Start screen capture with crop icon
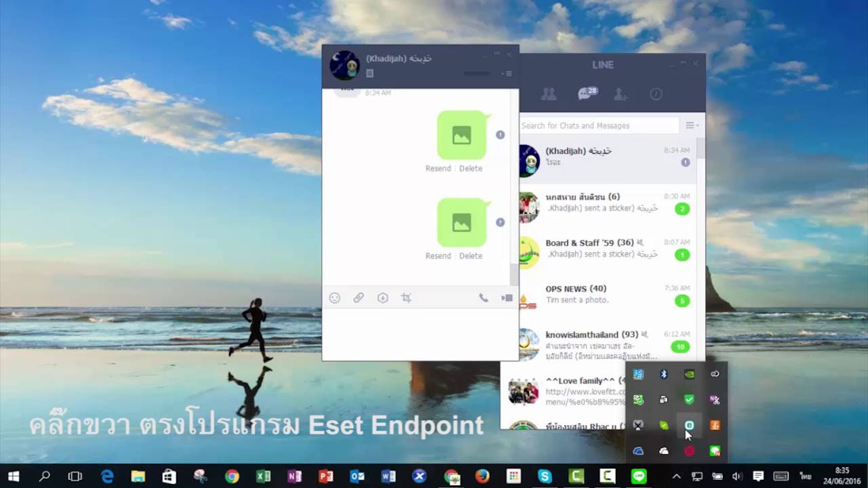Screen dimensions: 868x488 point(406,298)
